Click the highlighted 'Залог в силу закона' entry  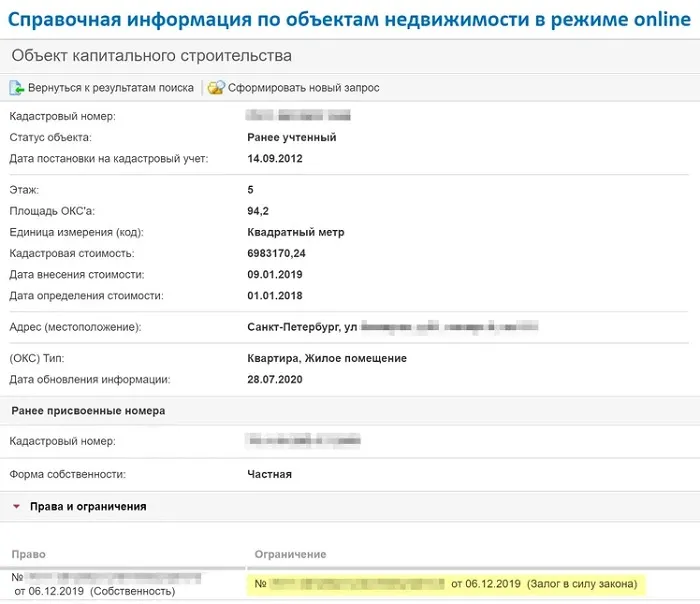pyautogui.click(x=446, y=583)
